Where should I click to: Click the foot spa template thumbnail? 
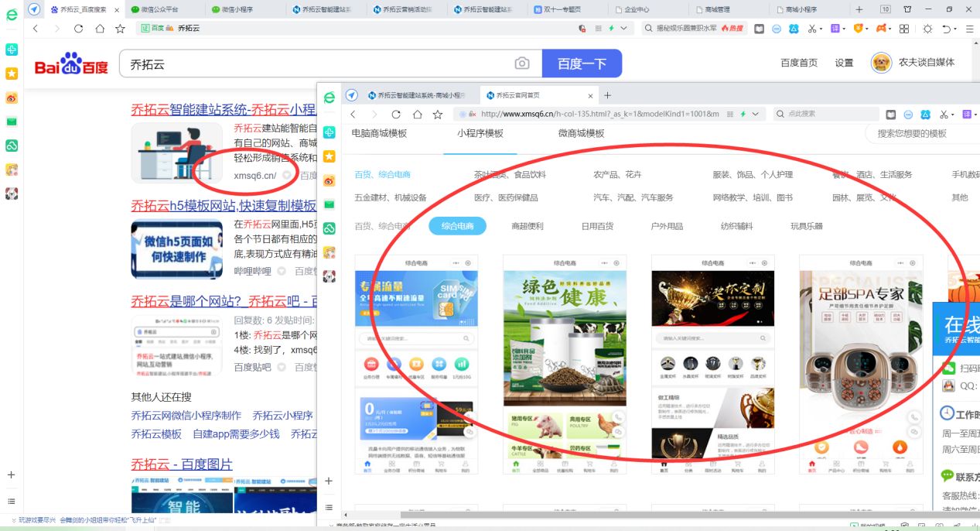pyautogui.click(x=860, y=364)
